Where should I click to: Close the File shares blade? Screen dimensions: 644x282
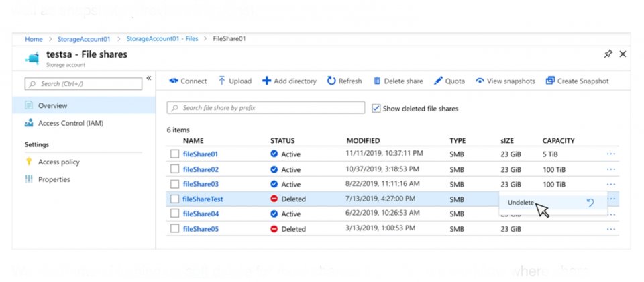pyautogui.click(x=623, y=54)
